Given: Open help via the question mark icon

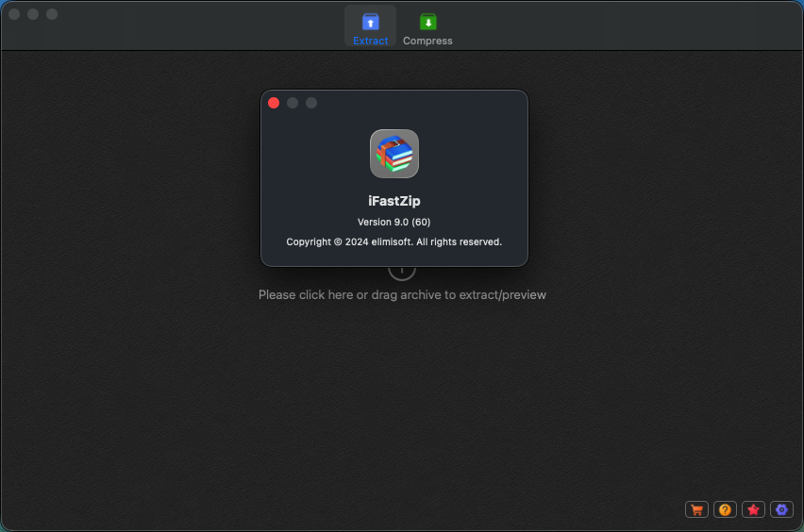Looking at the screenshot, I should click(725, 509).
